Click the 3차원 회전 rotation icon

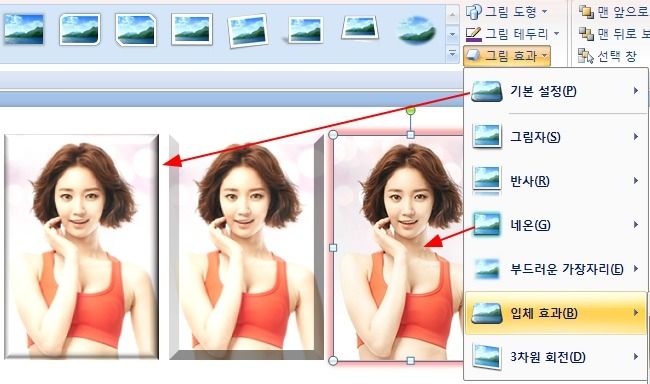coord(487,357)
